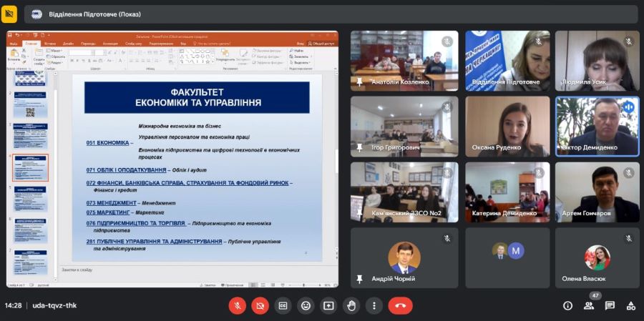
Task: Switch to Дизайн ribbon tab
Action: click(68, 44)
